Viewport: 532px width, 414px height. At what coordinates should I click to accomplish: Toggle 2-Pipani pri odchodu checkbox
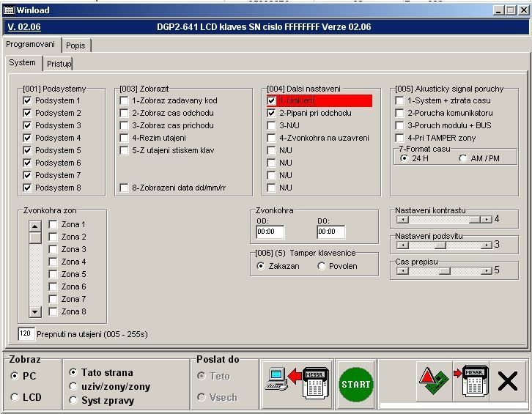click(272, 113)
